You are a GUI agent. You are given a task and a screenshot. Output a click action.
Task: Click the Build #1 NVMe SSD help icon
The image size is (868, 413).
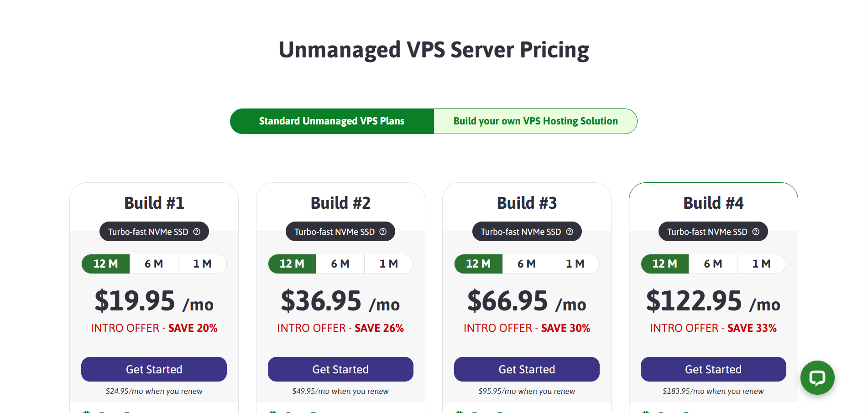click(197, 232)
